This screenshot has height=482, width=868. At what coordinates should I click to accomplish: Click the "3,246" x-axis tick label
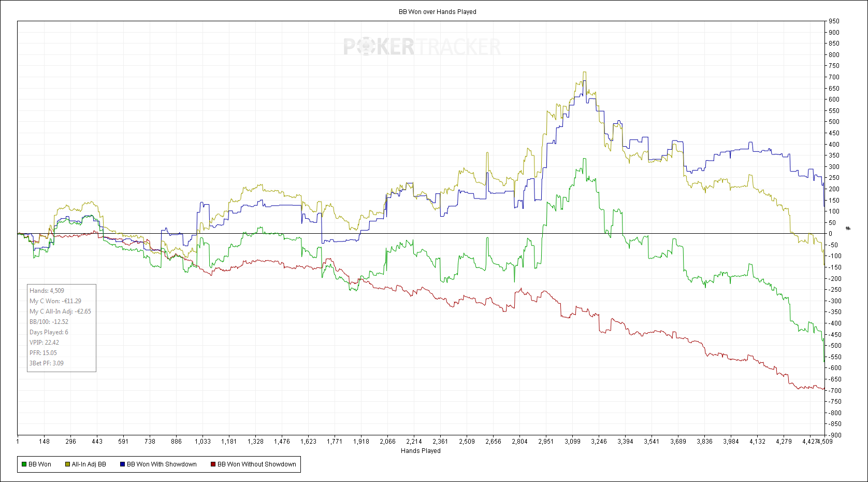pyautogui.click(x=599, y=442)
